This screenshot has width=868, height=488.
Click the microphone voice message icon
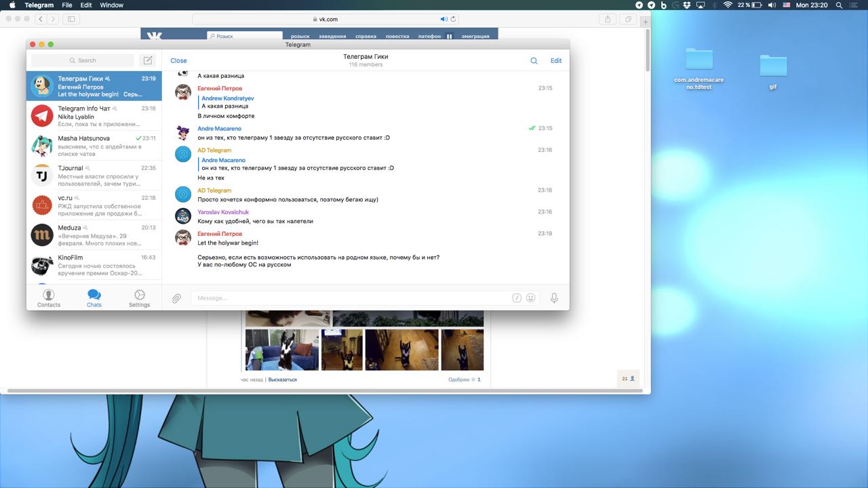click(x=554, y=298)
